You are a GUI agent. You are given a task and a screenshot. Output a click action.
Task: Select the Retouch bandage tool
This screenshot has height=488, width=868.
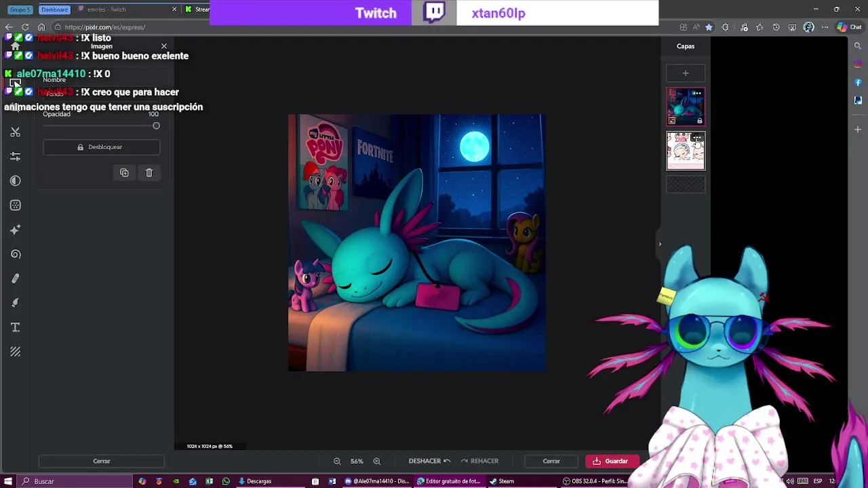(15, 279)
